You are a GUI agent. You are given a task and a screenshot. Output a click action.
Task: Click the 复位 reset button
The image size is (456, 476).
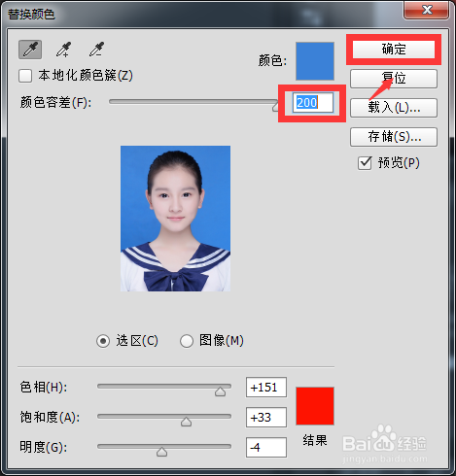coord(394,79)
